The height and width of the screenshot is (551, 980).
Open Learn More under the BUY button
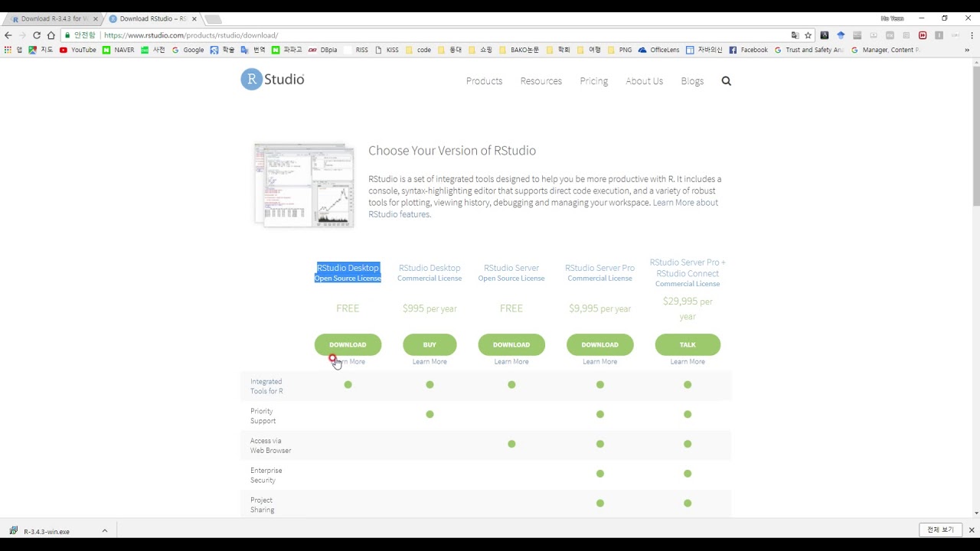tap(430, 362)
